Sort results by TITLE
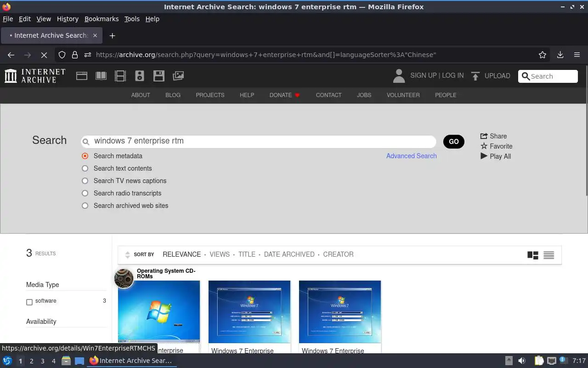The image size is (588, 368). coord(247,254)
